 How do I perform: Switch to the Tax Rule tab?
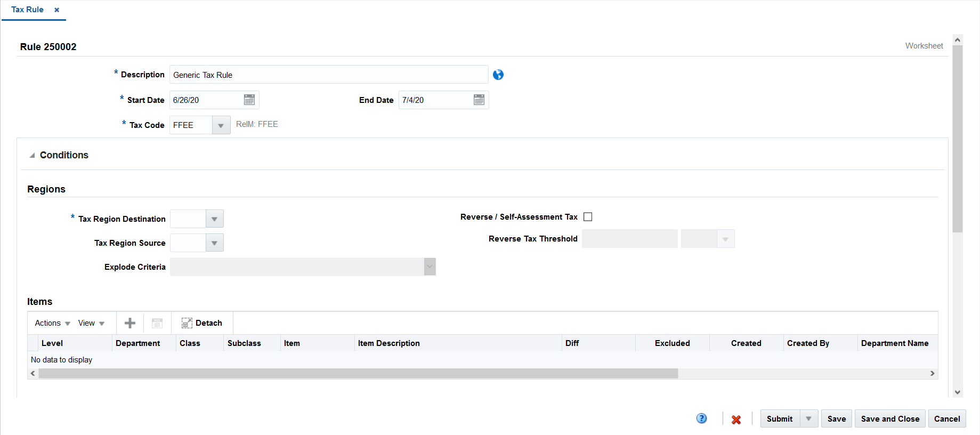[27, 10]
